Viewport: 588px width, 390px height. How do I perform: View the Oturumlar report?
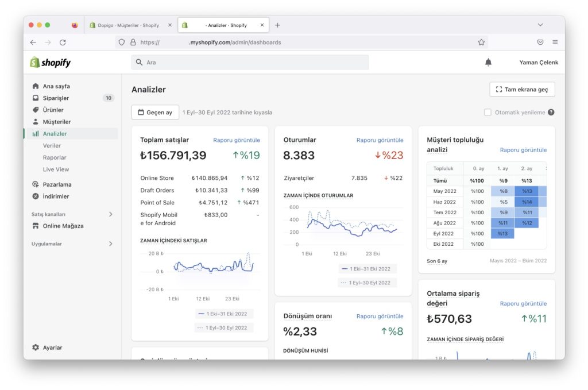(x=380, y=140)
